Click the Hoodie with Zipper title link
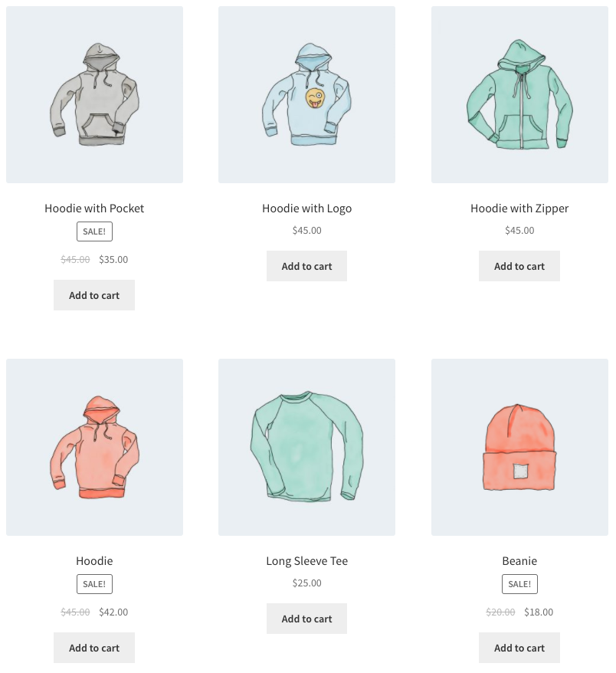616x673 pixels. coord(519,208)
